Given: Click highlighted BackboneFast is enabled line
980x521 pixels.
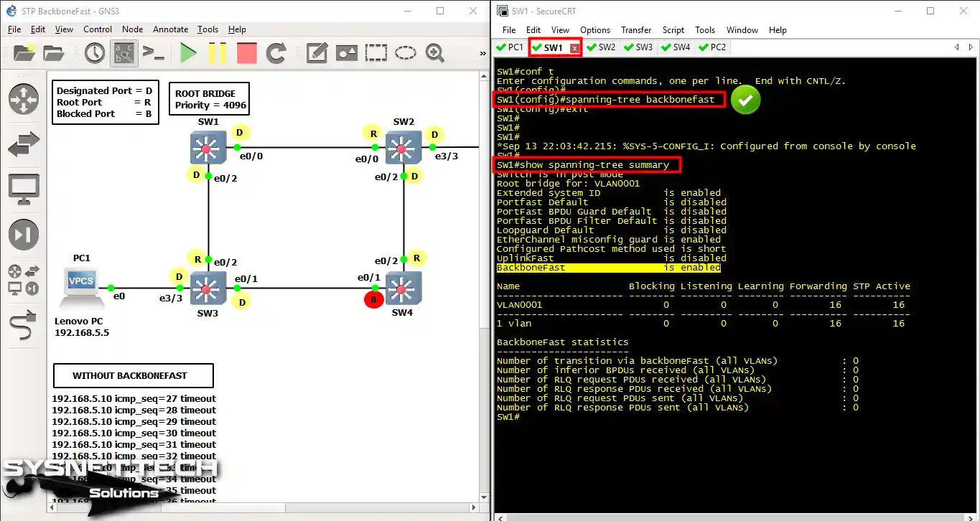Looking at the screenshot, I should click(x=608, y=268).
